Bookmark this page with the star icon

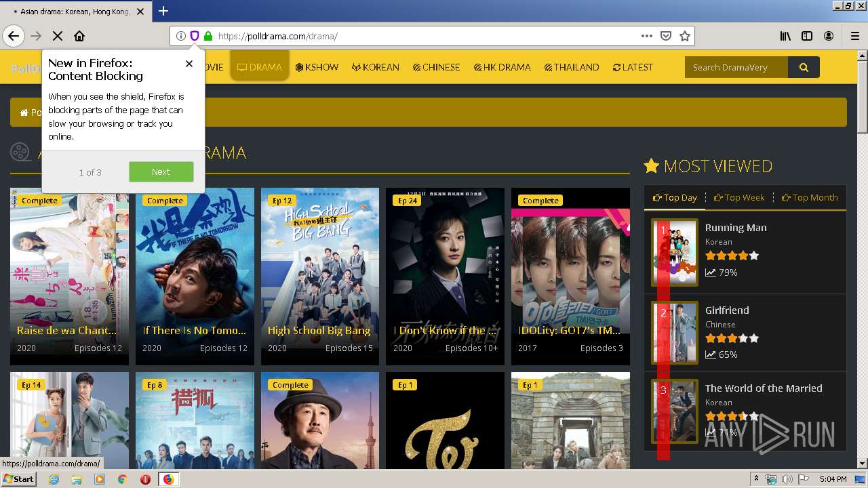click(685, 36)
